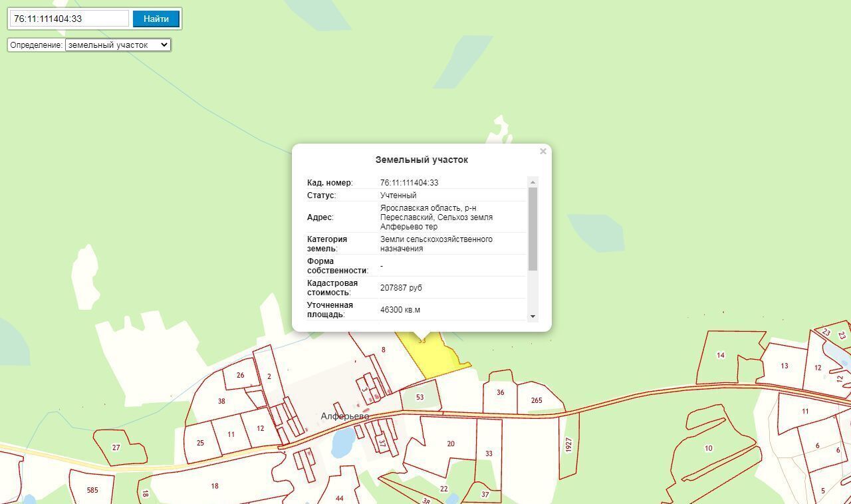Select parcel 8 on the map

click(383, 350)
